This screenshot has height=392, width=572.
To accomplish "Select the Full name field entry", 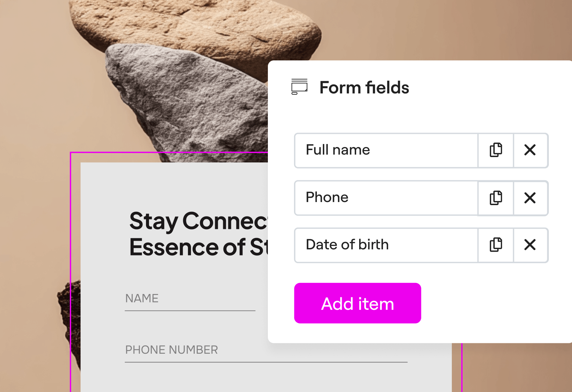I will (x=386, y=150).
